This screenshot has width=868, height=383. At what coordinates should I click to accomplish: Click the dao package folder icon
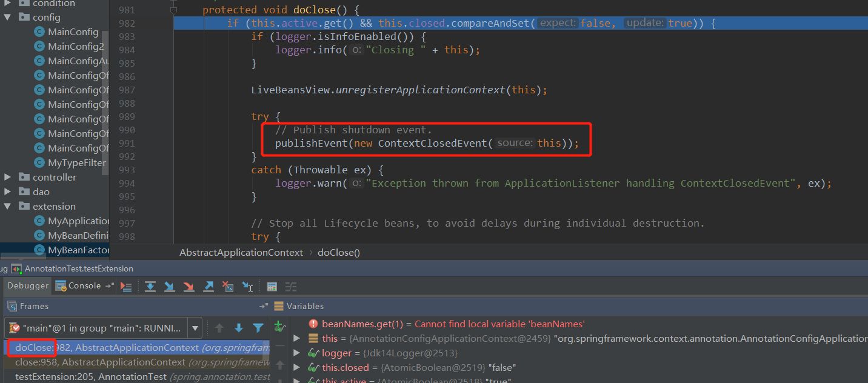click(x=24, y=191)
